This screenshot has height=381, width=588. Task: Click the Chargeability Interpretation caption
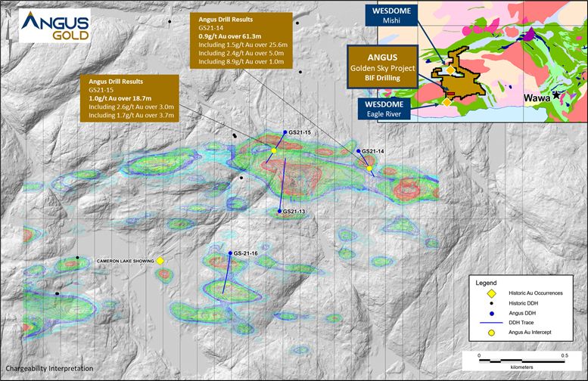point(49,369)
